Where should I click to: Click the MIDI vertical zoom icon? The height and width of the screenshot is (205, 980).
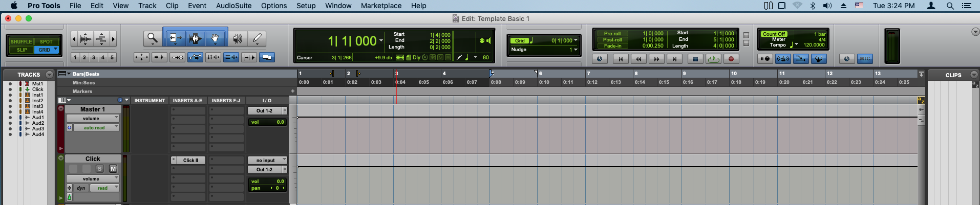click(101, 39)
